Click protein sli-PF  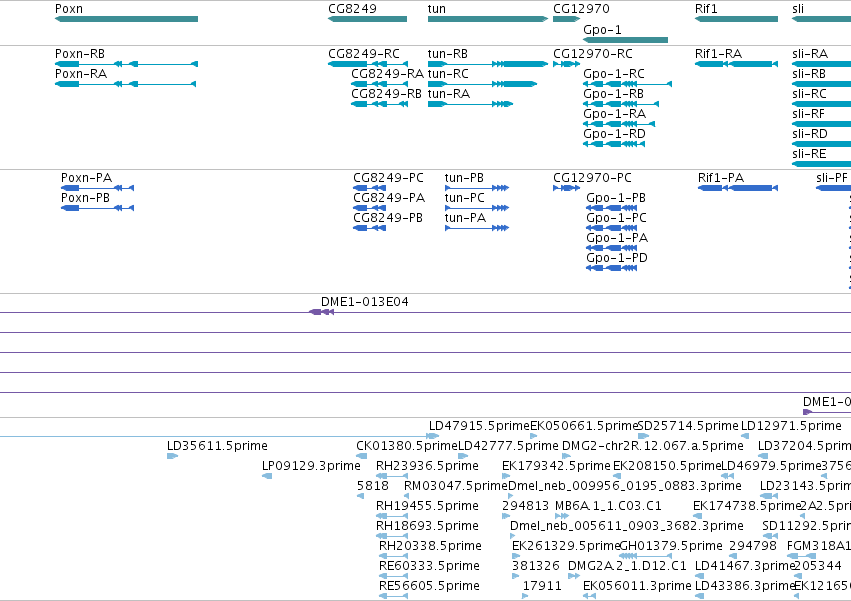[x=832, y=178]
